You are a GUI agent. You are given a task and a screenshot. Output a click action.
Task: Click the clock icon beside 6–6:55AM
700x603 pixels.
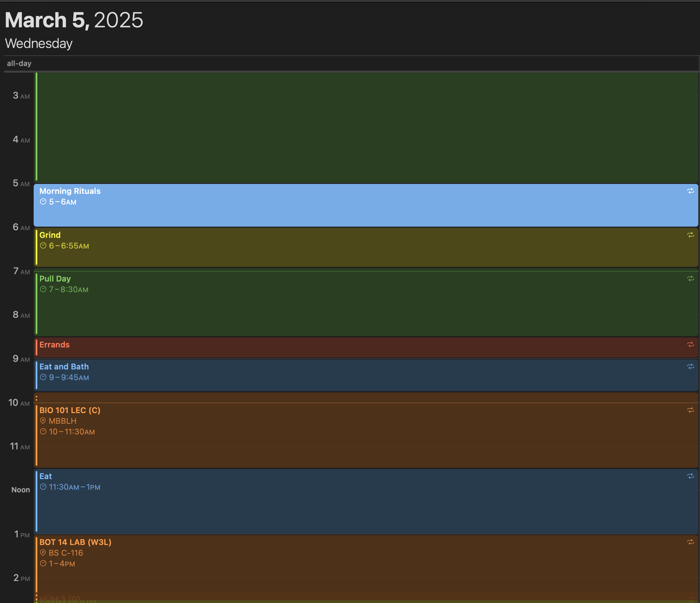coord(43,246)
